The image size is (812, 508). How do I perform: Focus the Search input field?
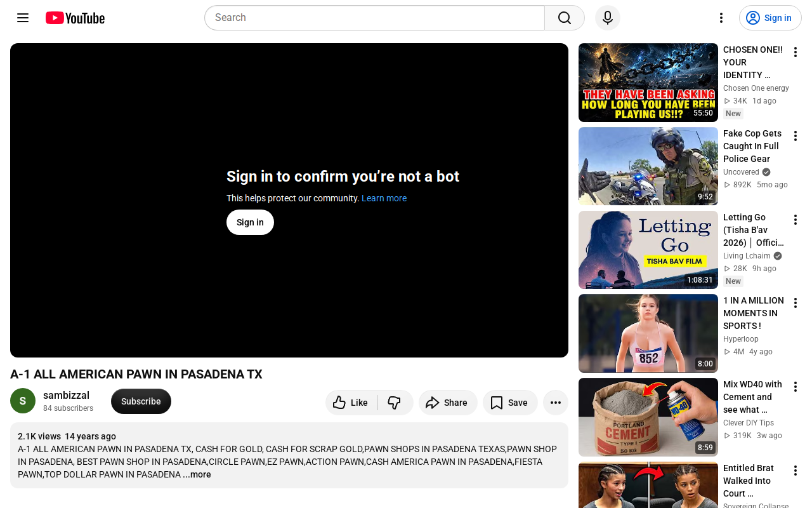pos(374,18)
